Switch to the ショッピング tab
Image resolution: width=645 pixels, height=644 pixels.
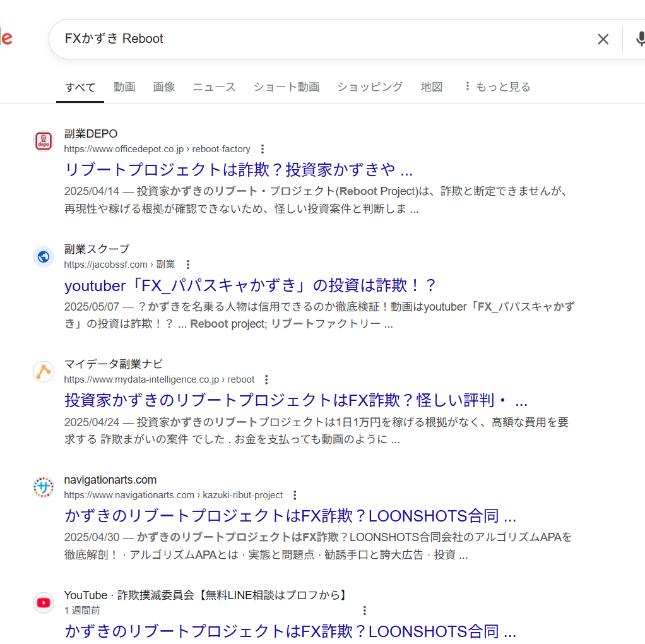tap(370, 87)
